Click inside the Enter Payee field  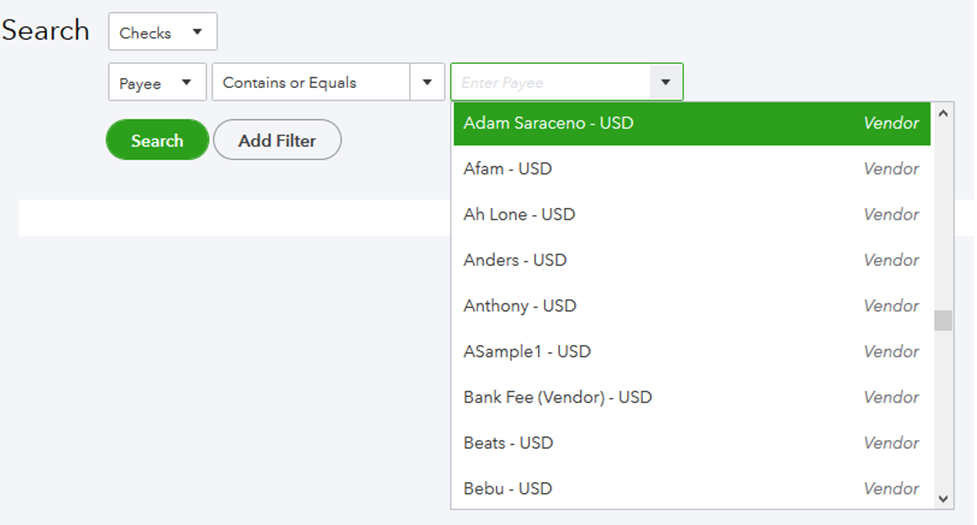tap(550, 82)
